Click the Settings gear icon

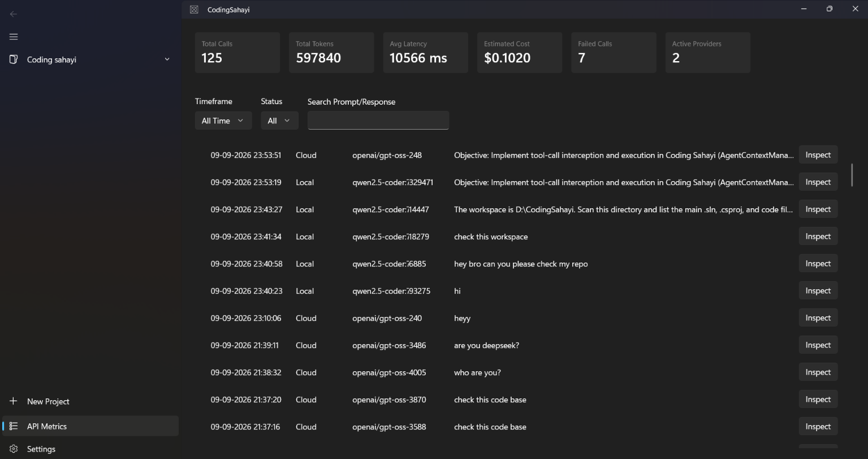(x=14, y=449)
